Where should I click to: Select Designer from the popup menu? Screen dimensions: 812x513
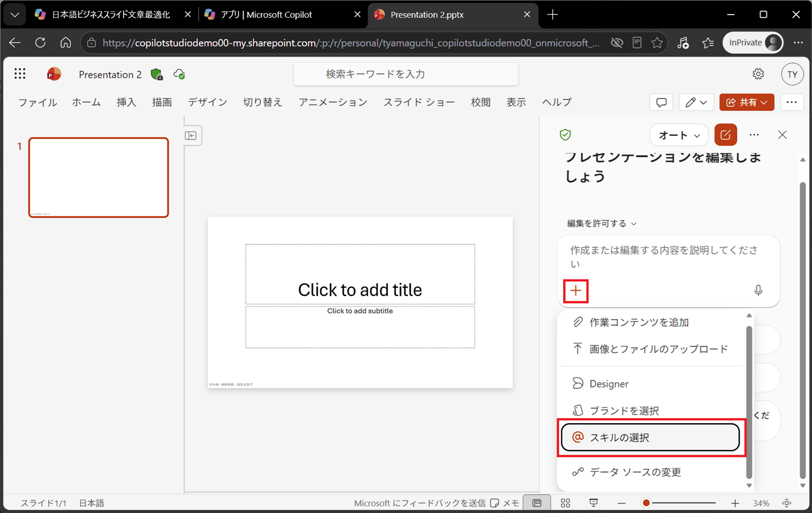pyautogui.click(x=650, y=384)
